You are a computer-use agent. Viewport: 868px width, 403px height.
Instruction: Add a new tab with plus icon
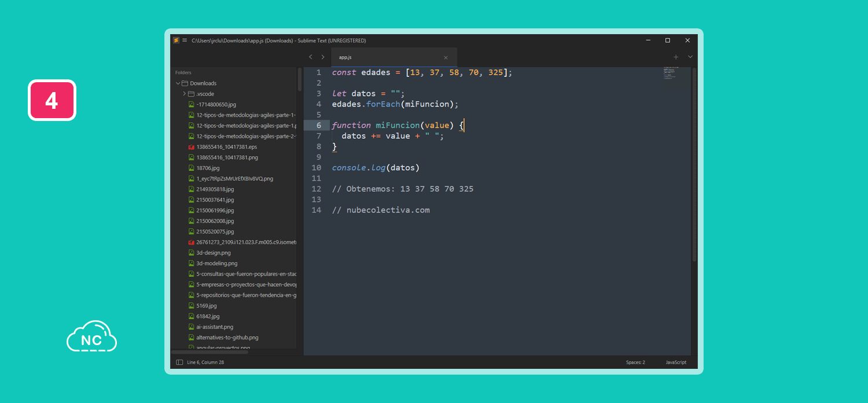675,57
